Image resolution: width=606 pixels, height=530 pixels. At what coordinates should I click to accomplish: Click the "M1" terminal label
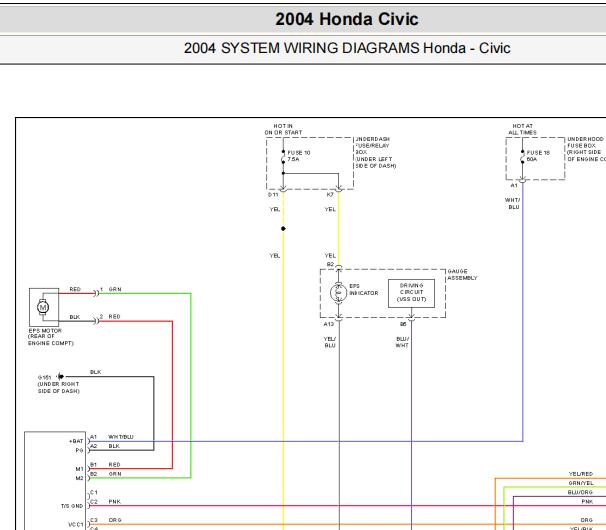[79, 469]
